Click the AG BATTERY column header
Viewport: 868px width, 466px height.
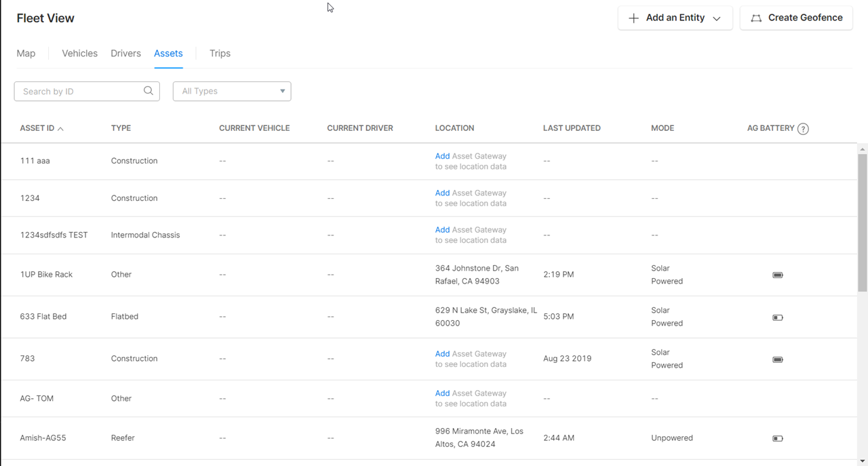(770, 128)
